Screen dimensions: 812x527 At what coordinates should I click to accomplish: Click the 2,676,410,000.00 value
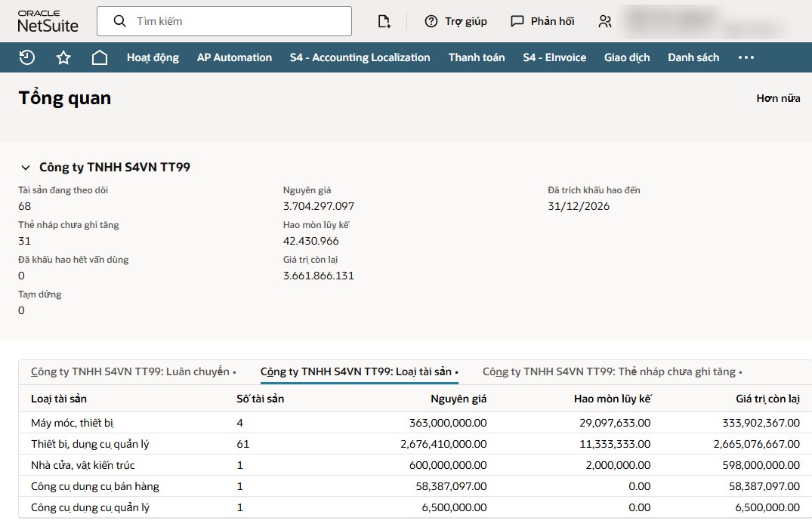443,444
